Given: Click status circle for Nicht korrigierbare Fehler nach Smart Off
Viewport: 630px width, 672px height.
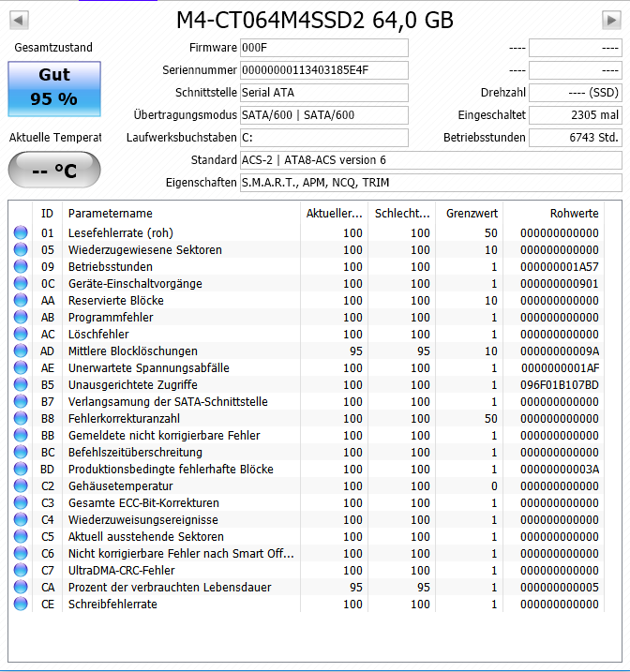Looking at the screenshot, I should pyautogui.click(x=21, y=553).
